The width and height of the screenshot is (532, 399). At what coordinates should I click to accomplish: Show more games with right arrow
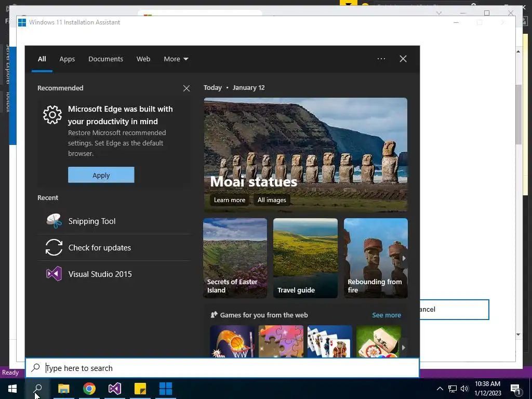(x=403, y=348)
